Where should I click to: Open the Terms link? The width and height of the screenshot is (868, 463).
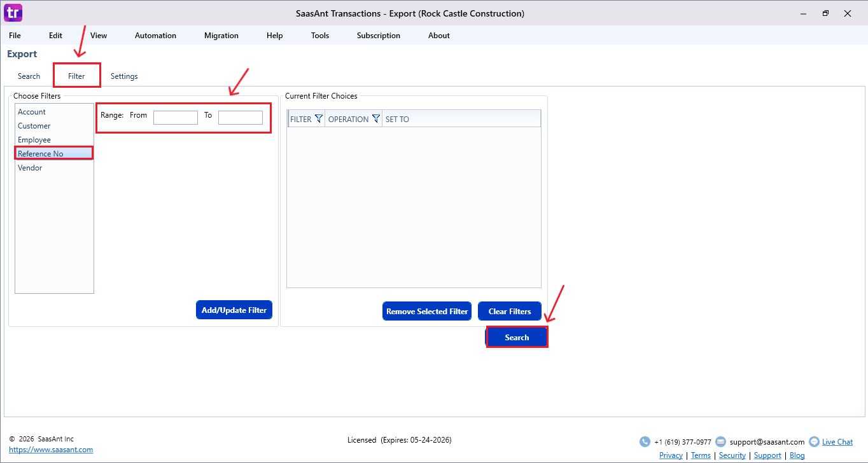[701, 455]
